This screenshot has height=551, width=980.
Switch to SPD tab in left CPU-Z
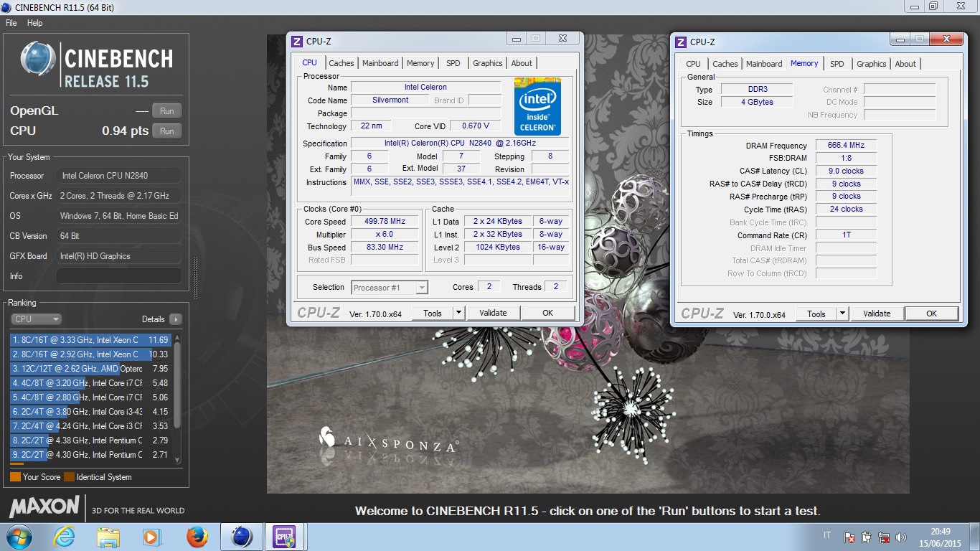[x=453, y=63]
